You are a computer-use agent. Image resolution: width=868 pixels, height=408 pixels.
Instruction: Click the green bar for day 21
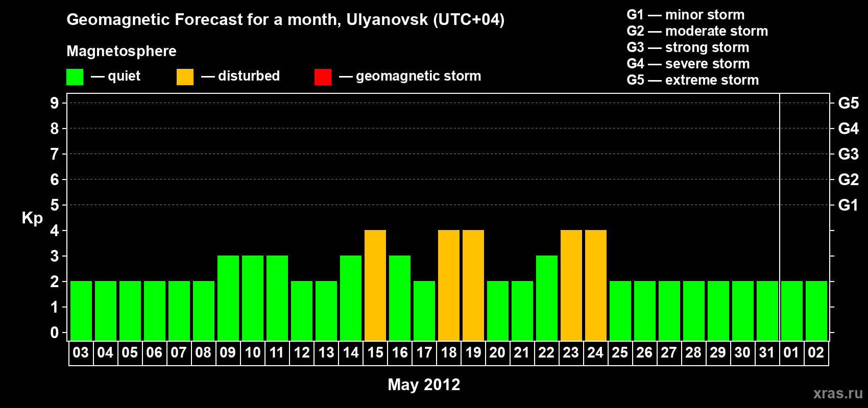click(x=522, y=311)
